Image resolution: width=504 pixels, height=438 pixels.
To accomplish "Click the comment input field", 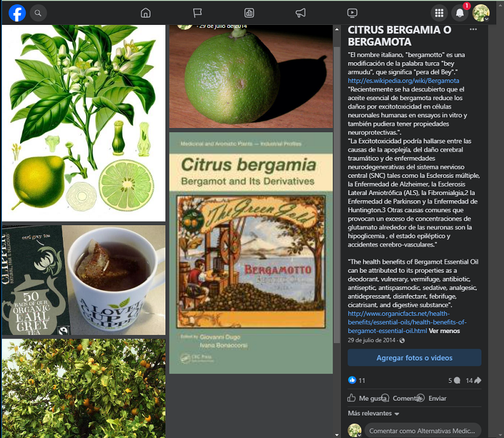I will tap(422, 431).
